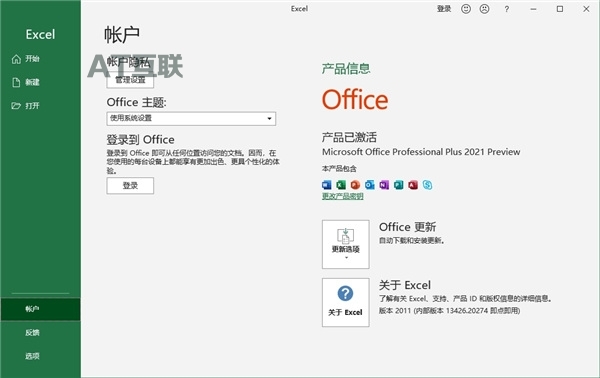Screen dimensions: 600x378
Task: Click the 产品已激活 activation status text
Action: coord(349,137)
